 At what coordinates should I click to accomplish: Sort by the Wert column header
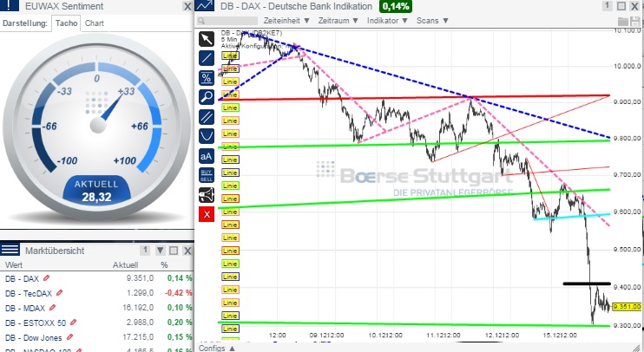(14, 265)
